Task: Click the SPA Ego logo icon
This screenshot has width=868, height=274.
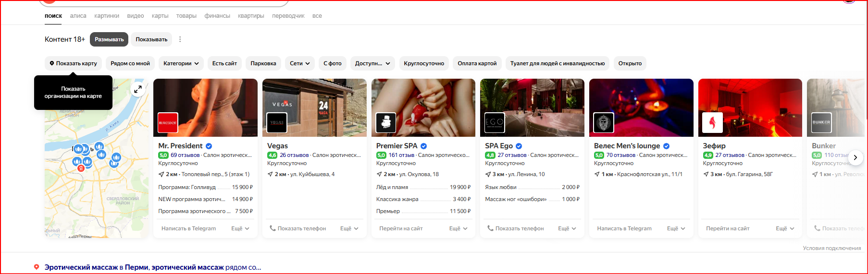Action: pos(495,123)
